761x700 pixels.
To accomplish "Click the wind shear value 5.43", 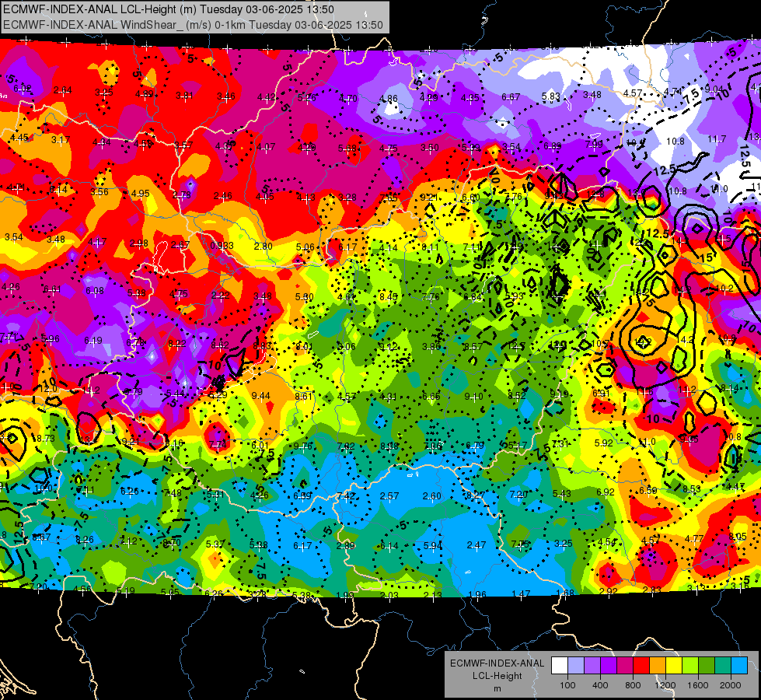I will pos(562,494).
